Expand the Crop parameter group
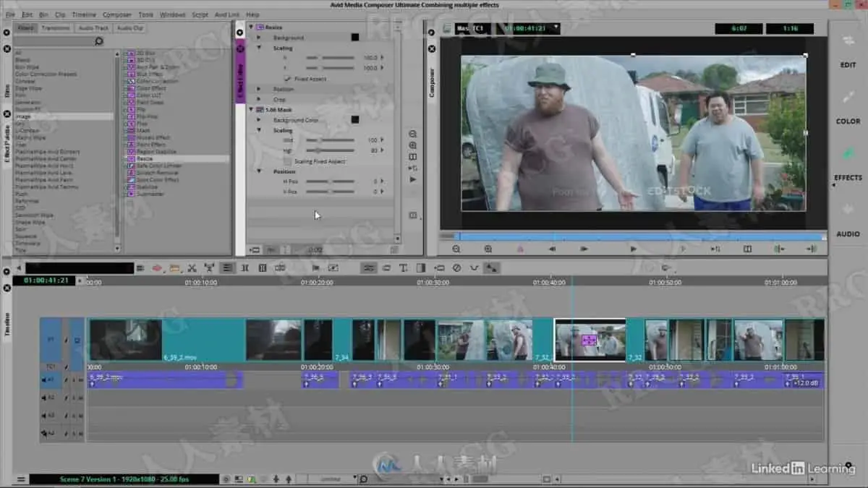868x488 pixels. coord(259,99)
